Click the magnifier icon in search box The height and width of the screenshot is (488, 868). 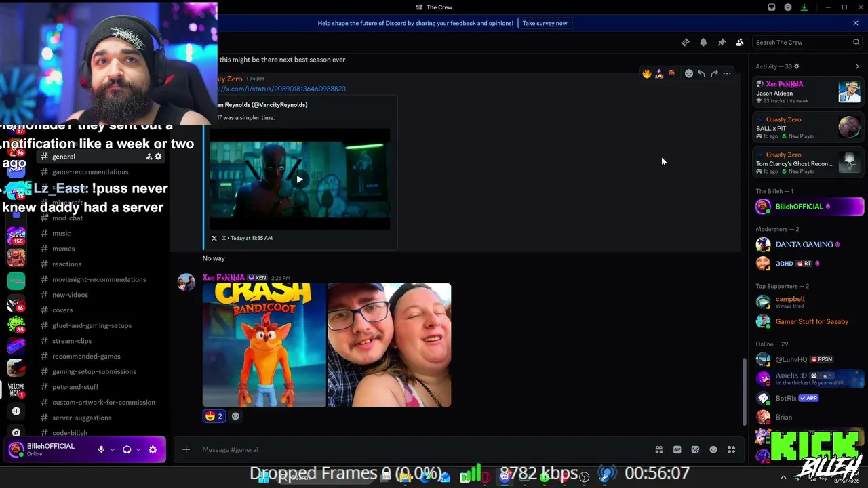point(856,42)
